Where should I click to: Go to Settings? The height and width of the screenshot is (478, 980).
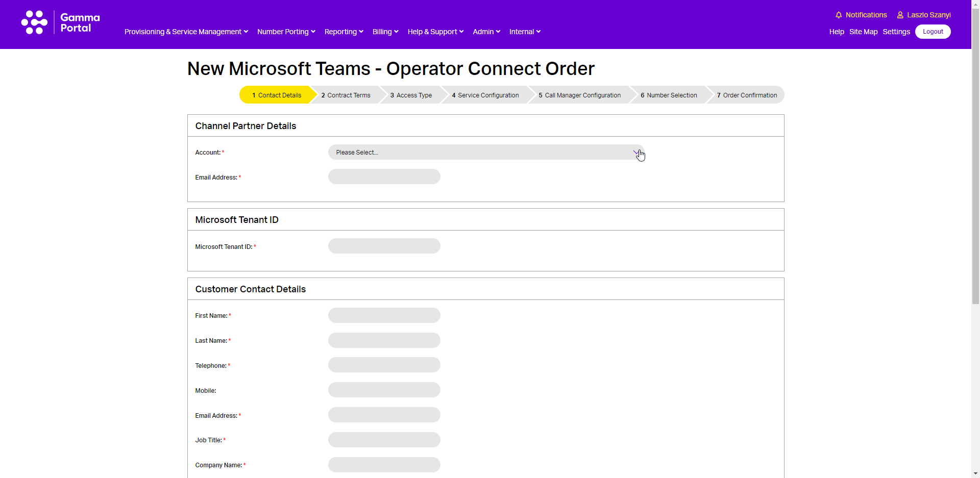pos(896,32)
